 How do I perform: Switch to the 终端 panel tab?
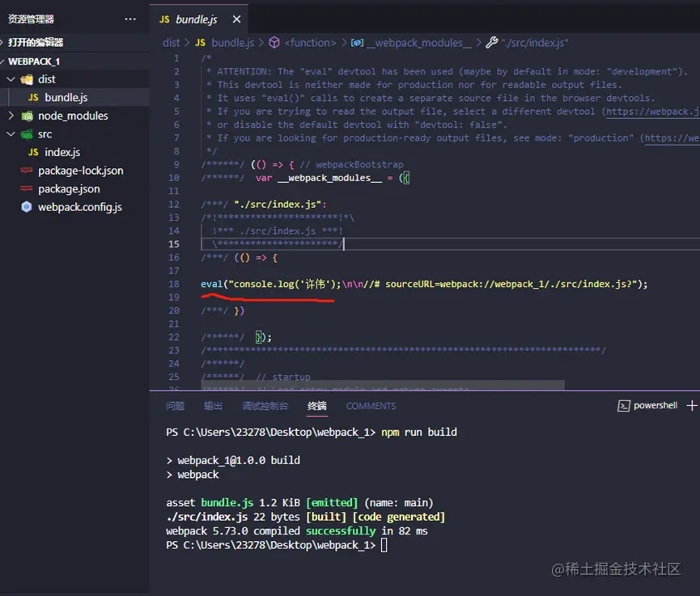317,406
